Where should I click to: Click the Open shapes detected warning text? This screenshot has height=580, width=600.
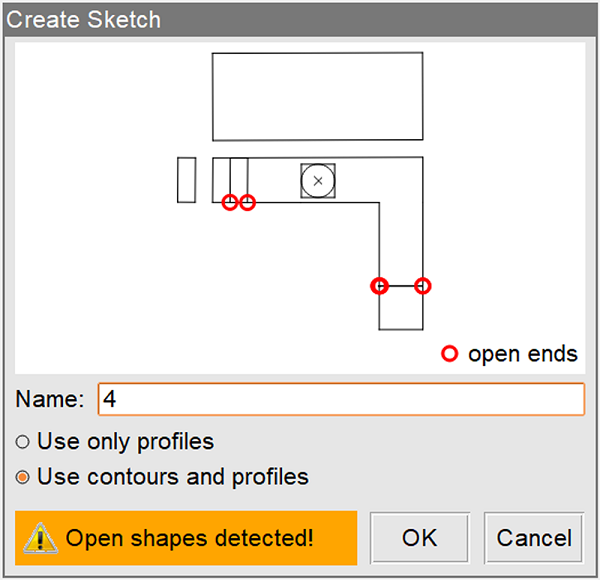click(x=190, y=538)
